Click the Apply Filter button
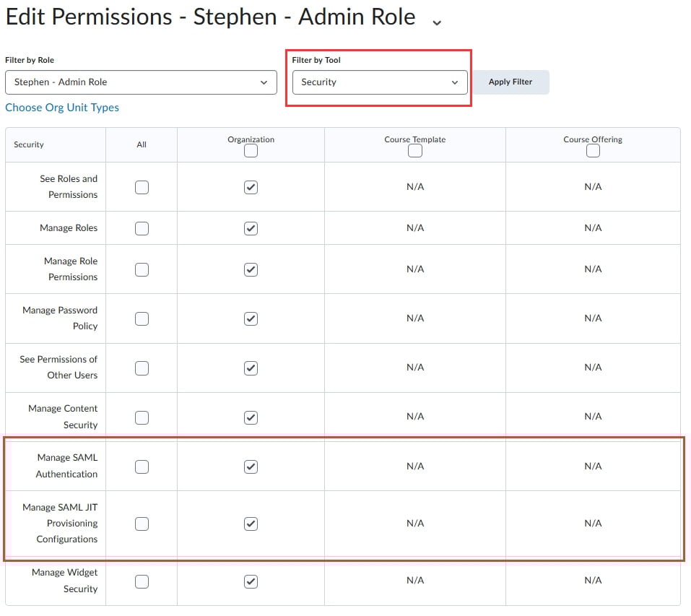 [x=510, y=82]
